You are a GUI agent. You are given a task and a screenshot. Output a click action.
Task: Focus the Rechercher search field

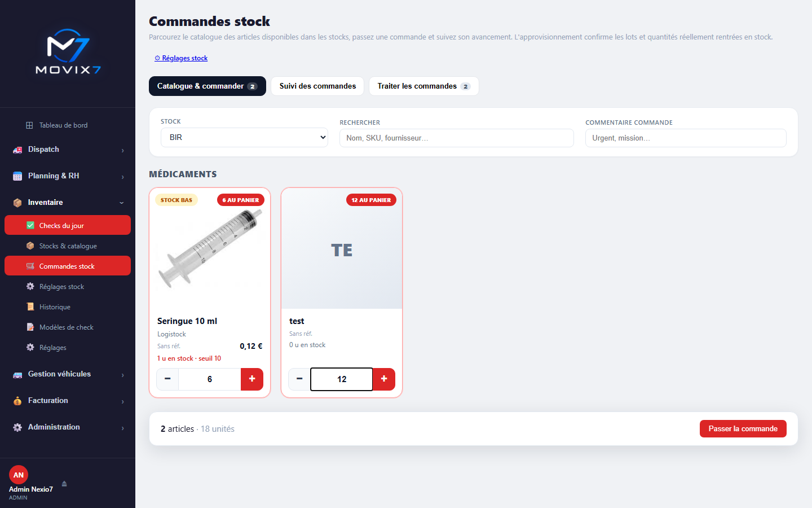(456, 138)
